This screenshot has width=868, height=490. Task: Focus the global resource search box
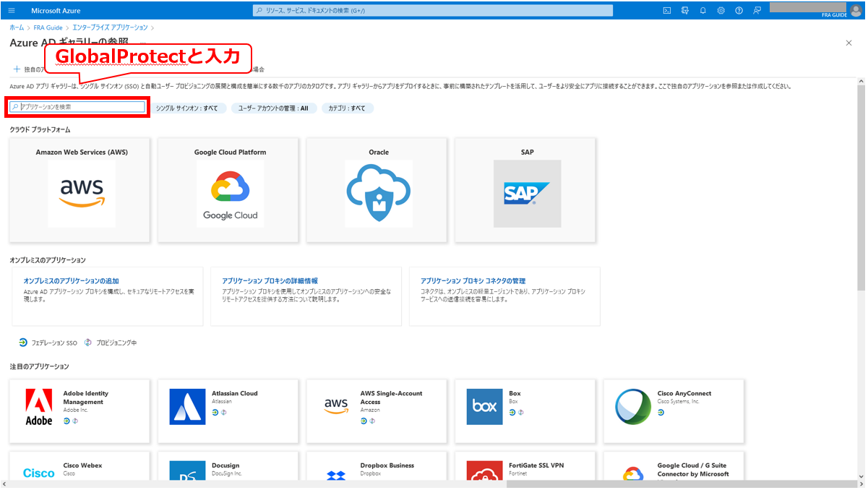[433, 10]
